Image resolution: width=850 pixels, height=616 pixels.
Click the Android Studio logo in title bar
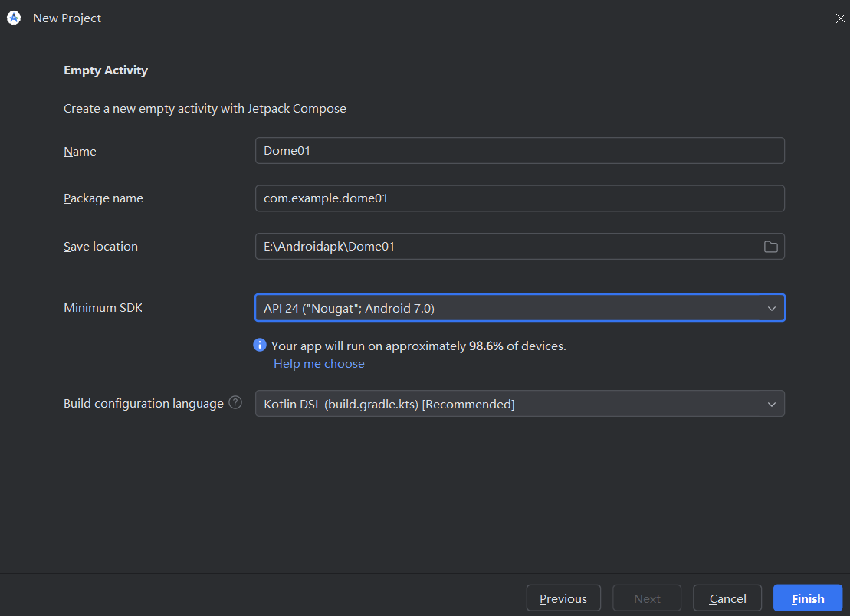click(x=14, y=18)
